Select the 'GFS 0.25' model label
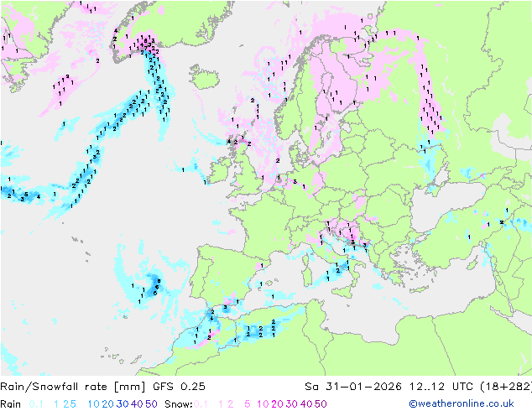The height and width of the screenshot is (411, 532). pyautogui.click(x=179, y=387)
